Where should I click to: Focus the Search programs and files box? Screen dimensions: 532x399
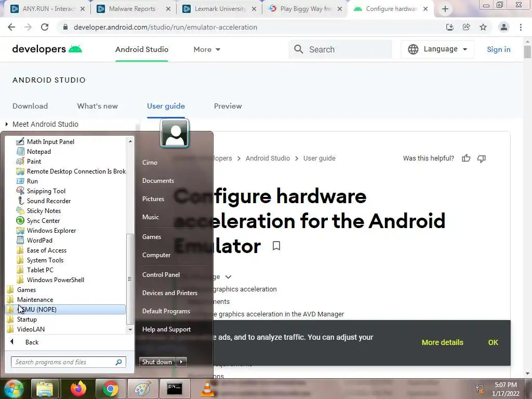pyautogui.click(x=68, y=362)
